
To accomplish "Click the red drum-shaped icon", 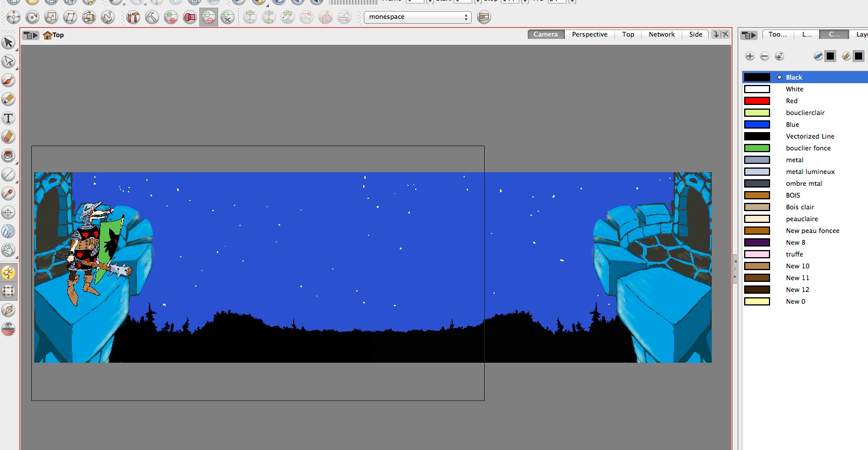I will click(190, 17).
